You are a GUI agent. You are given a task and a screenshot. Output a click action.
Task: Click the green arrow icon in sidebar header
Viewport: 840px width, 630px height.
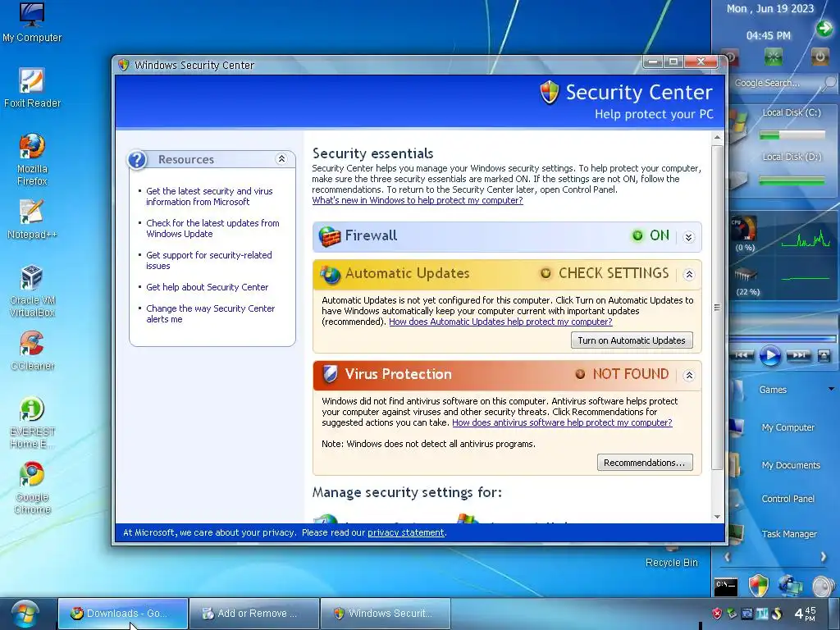pyautogui.click(x=824, y=28)
